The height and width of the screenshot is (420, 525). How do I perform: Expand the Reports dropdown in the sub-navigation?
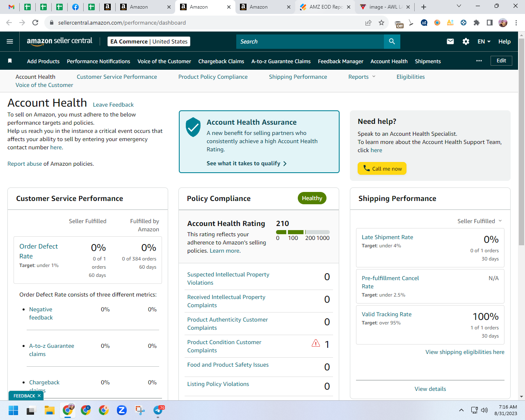pos(362,77)
